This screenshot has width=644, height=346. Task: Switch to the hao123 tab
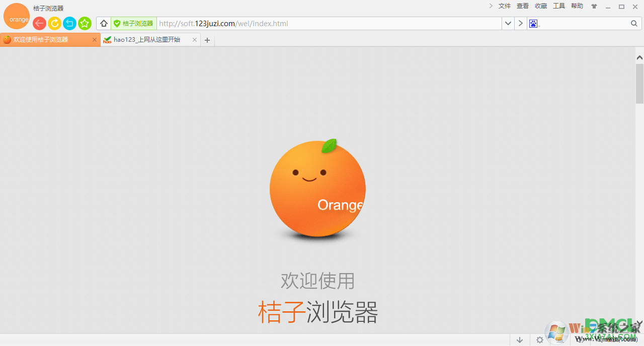[x=146, y=39]
